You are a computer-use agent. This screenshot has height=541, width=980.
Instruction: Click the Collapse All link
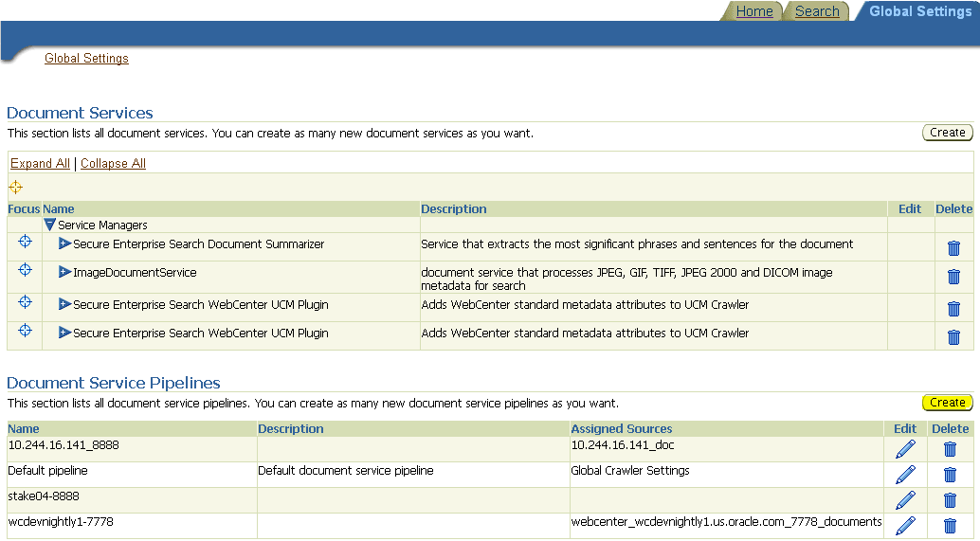(113, 163)
